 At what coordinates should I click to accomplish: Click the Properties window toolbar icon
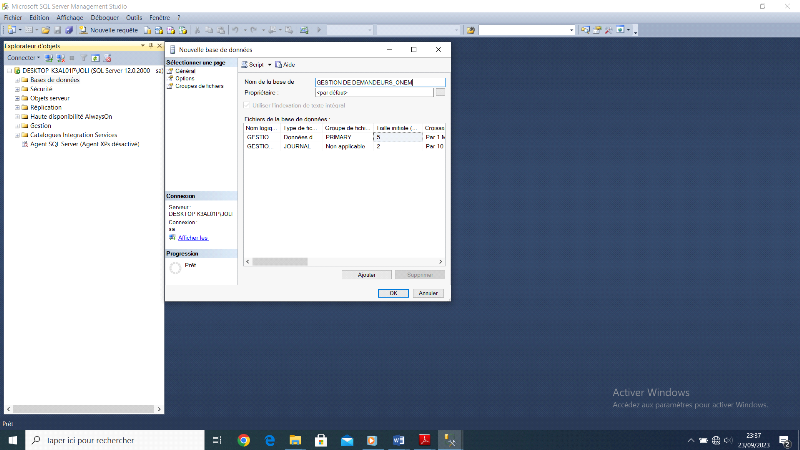tap(596, 30)
